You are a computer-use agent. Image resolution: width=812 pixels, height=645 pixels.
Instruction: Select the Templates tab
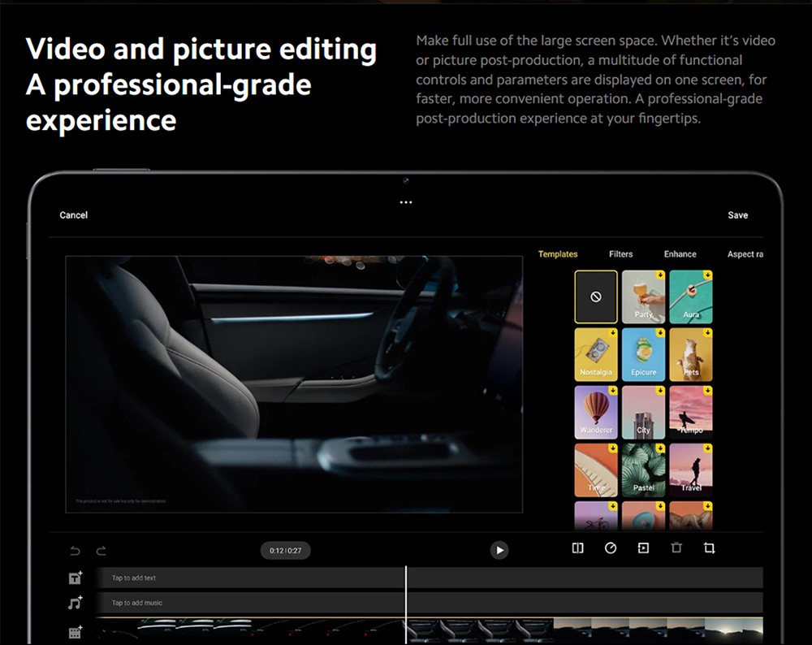pos(558,254)
